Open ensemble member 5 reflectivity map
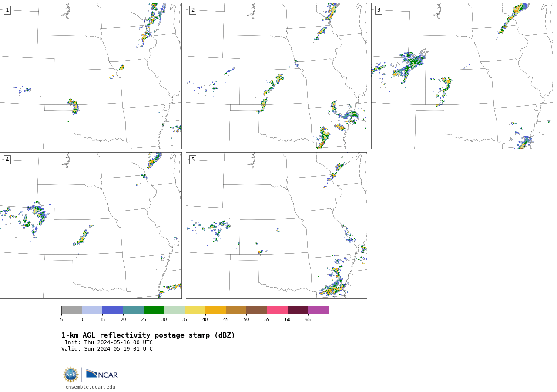Screen dimensions: 557x392 coord(276,225)
